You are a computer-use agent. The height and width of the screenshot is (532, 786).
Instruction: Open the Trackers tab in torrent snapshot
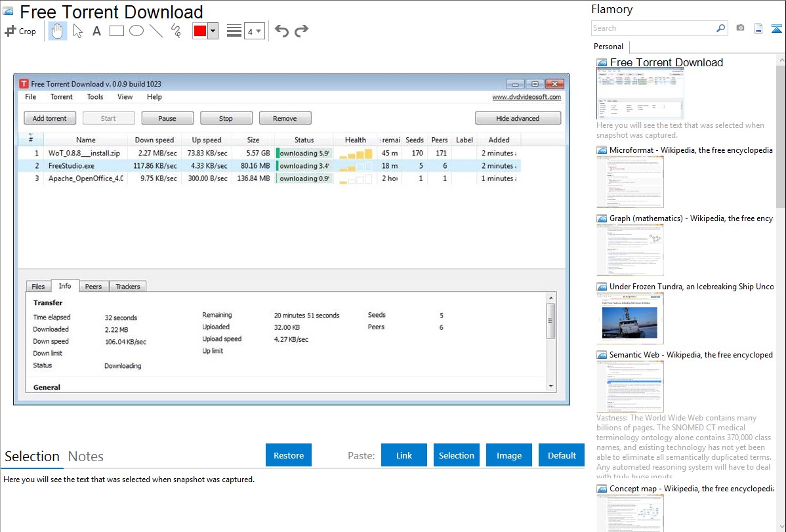click(128, 286)
